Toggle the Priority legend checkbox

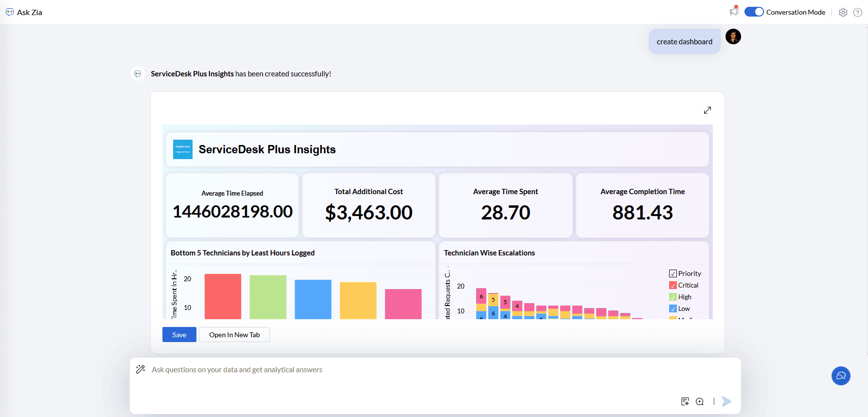673,273
